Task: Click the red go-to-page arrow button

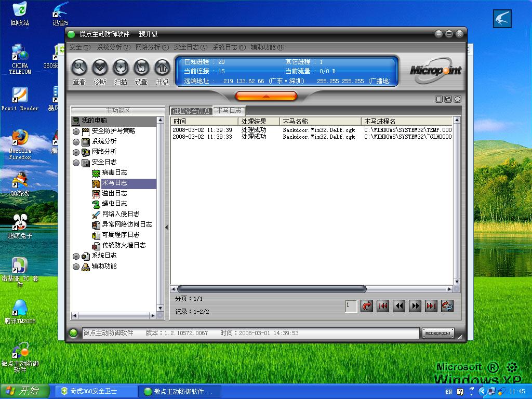Action: 367,306
